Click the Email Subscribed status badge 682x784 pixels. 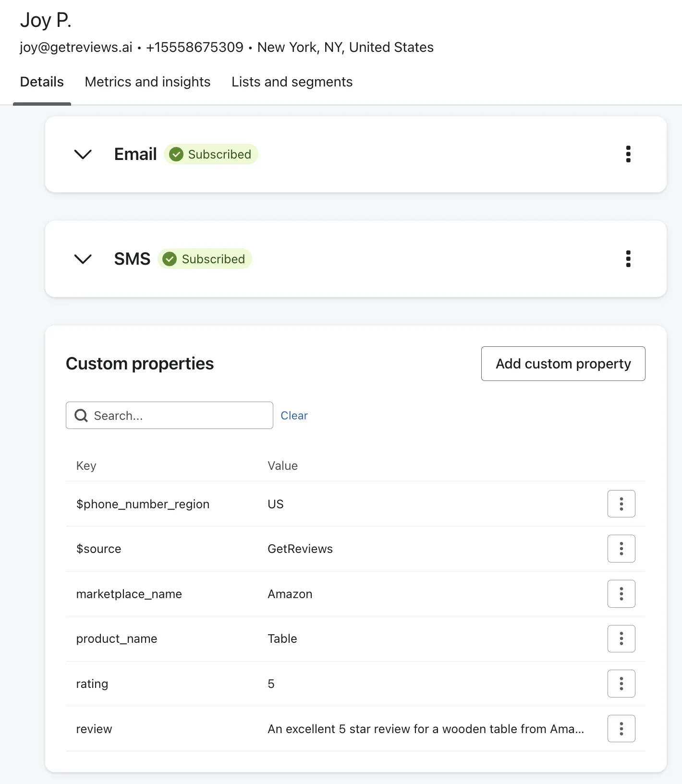211,154
